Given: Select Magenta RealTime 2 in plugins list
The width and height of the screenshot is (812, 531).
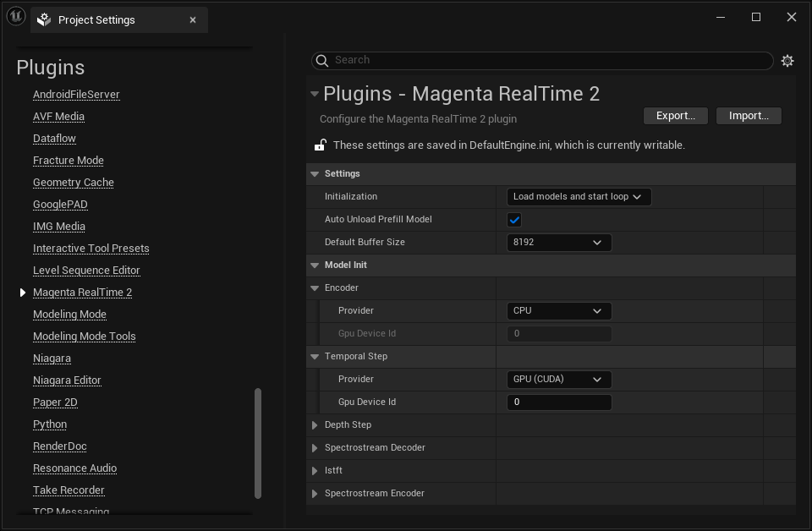Looking at the screenshot, I should click(x=82, y=293).
